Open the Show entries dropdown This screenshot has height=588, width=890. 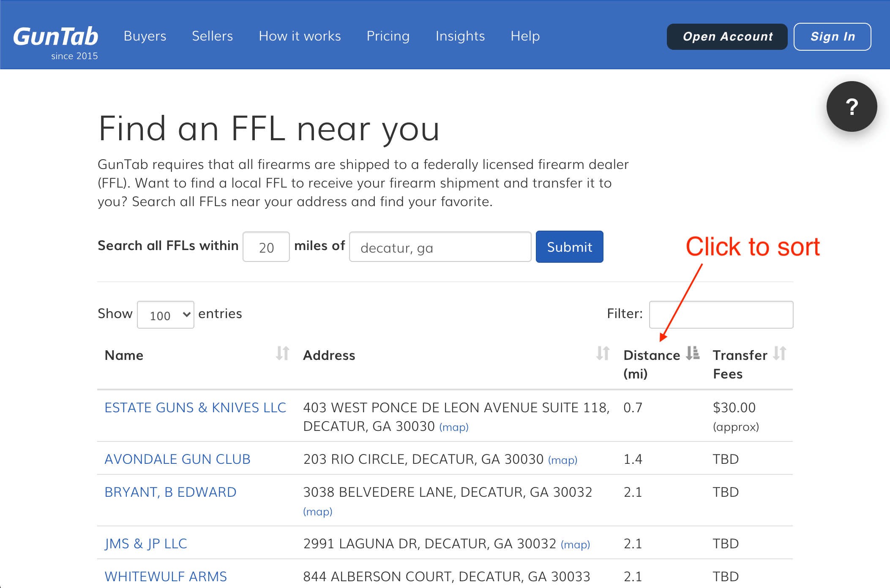pos(166,315)
